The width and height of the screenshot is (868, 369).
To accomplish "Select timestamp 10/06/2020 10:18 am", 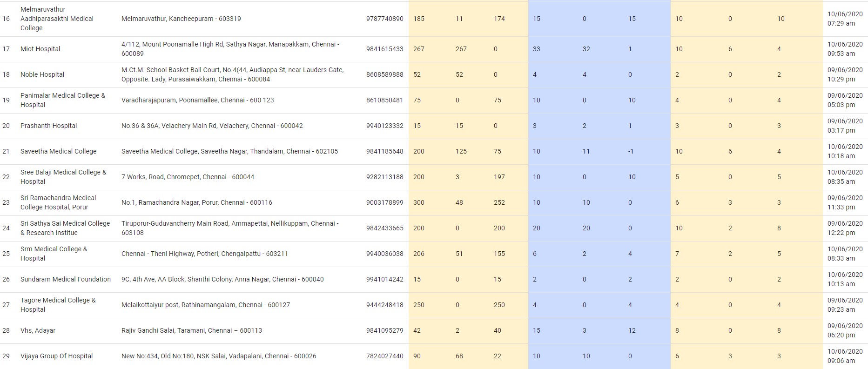I will pos(845,151).
